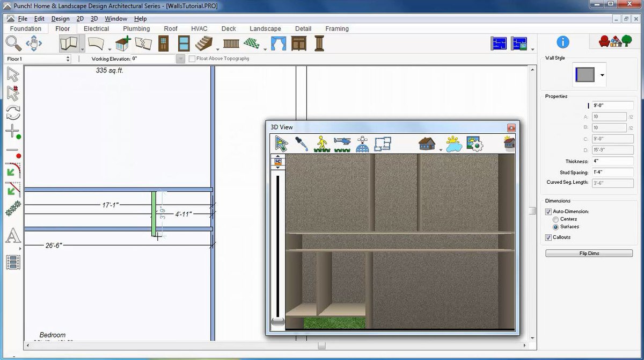Switch to the Framing tab
644x360 pixels.
336,29
